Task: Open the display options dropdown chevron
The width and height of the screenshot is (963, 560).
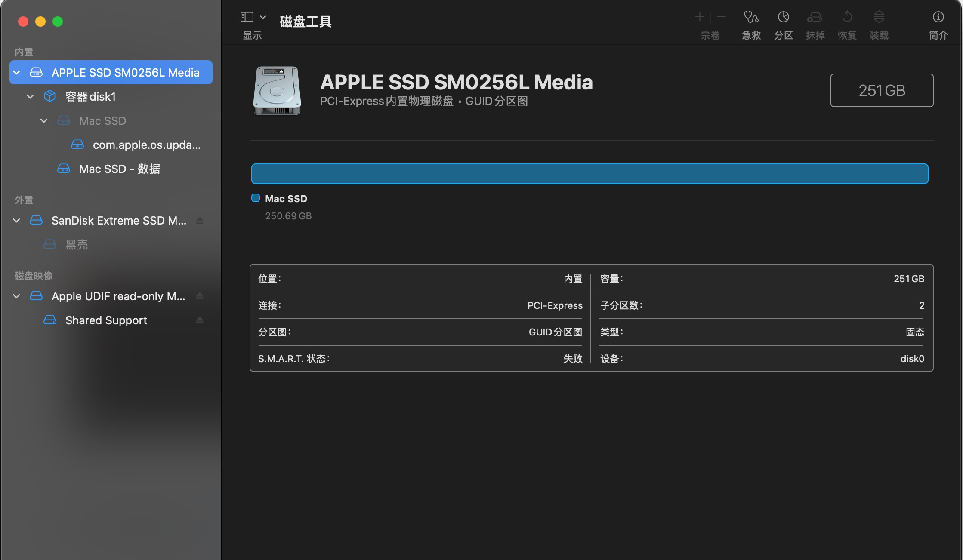Action: point(263,17)
